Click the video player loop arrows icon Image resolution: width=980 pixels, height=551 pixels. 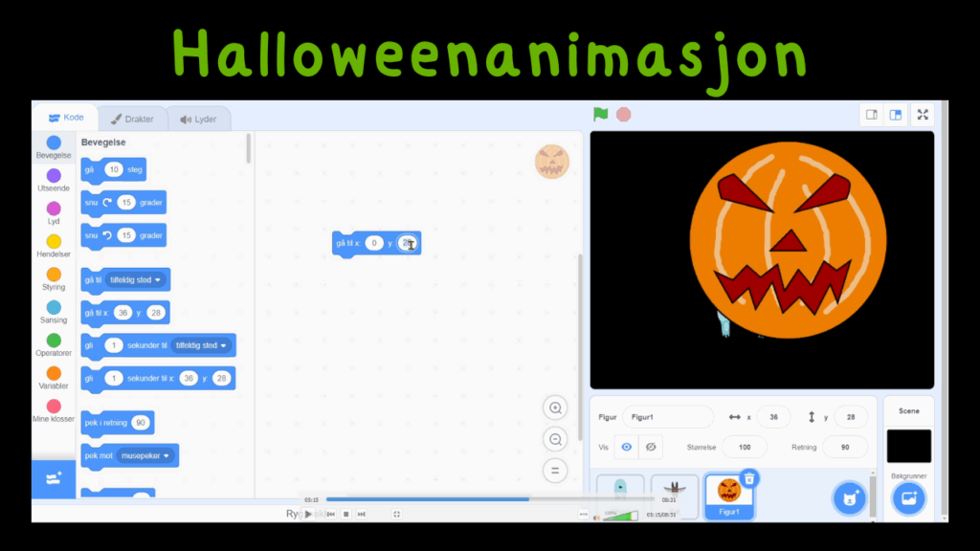click(x=583, y=514)
